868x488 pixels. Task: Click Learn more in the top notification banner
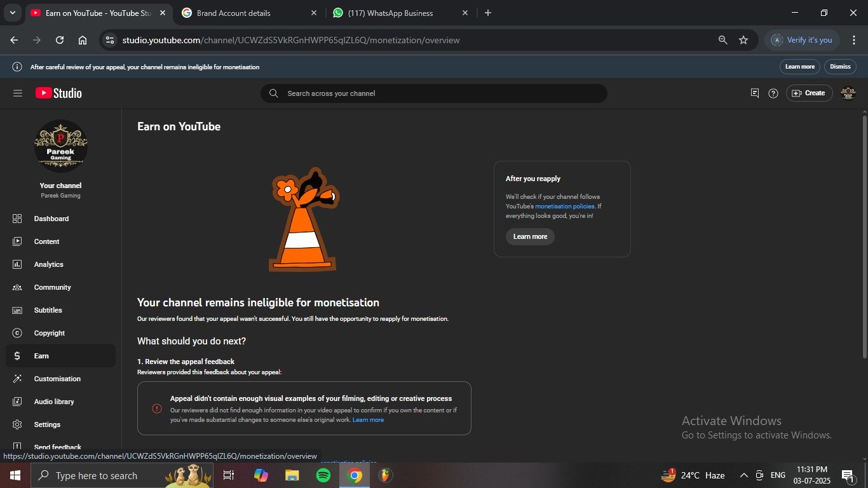click(x=799, y=67)
